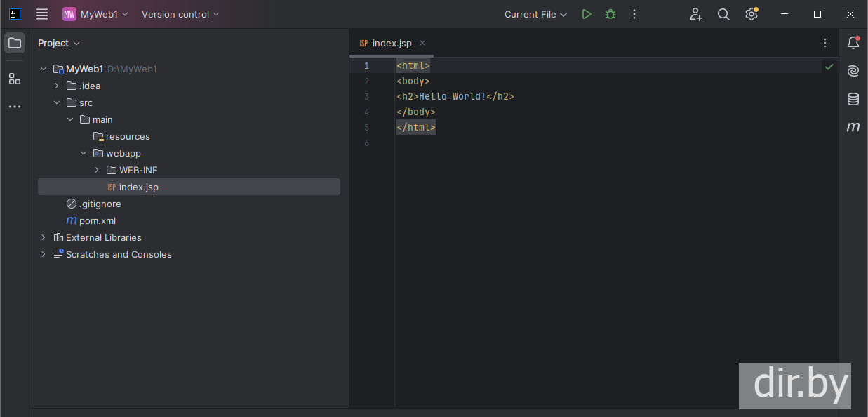Open the Version control dropdown
Screen dimensions: 868x417
coord(180,14)
